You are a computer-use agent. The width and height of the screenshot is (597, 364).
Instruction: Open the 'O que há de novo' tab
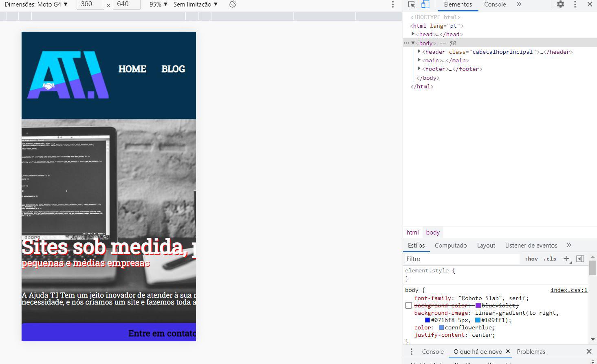pyautogui.click(x=478, y=351)
